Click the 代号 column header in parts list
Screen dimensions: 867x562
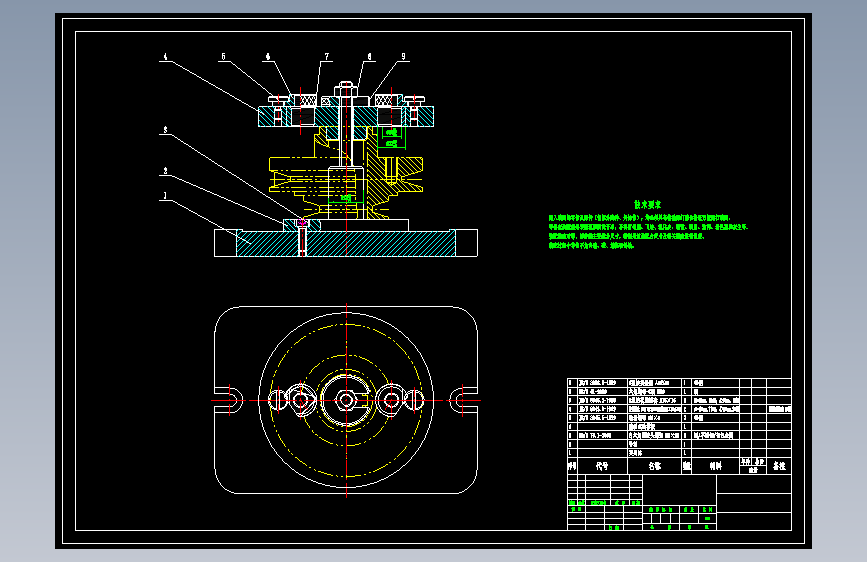pos(602,466)
